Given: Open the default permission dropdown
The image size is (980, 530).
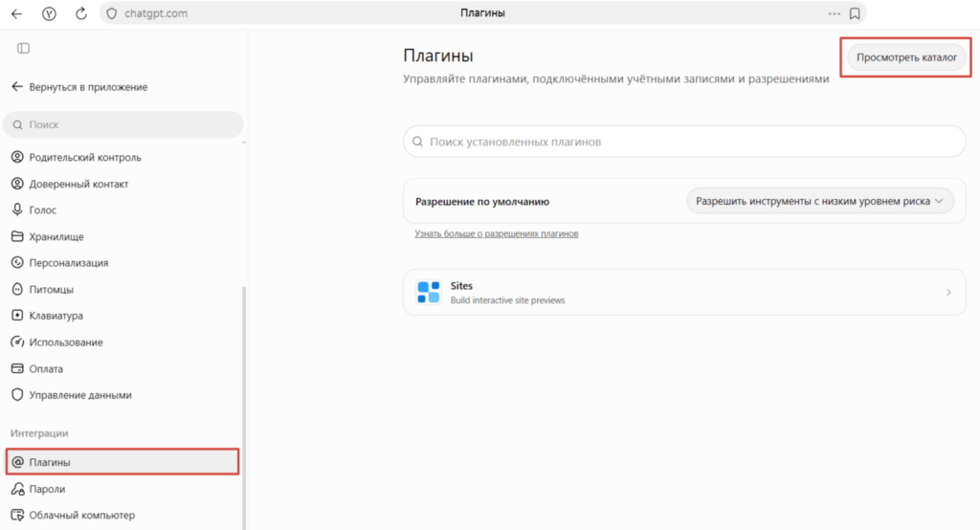Looking at the screenshot, I should pyautogui.click(x=820, y=201).
